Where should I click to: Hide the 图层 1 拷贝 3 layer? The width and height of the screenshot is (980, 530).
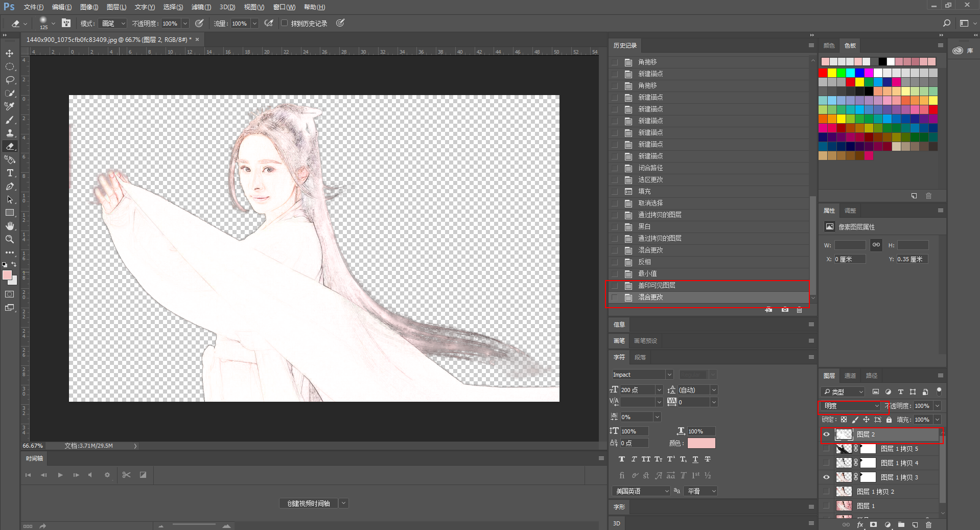click(x=826, y=477)
